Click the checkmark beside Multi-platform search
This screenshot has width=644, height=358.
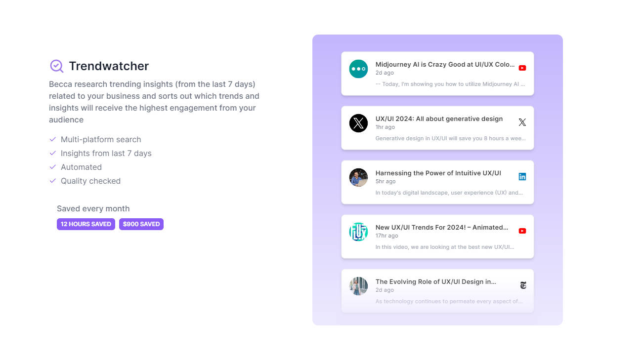click(53, 140)
